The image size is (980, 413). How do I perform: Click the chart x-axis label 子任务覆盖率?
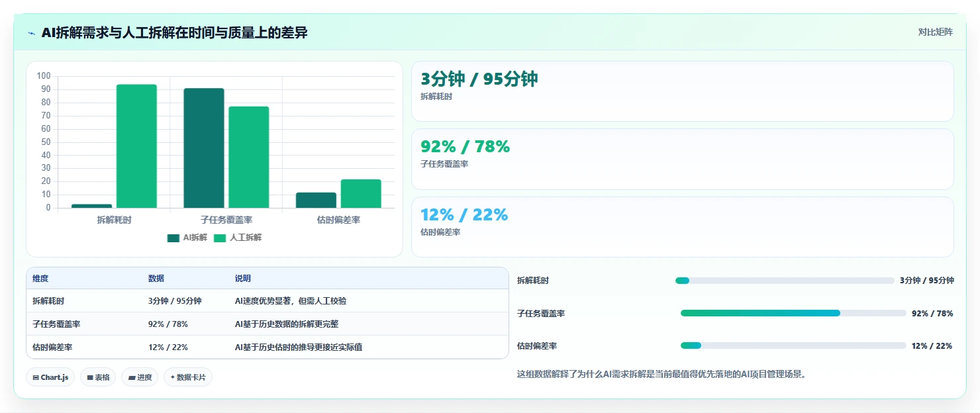pyautogui.click(x=226, y=220)
